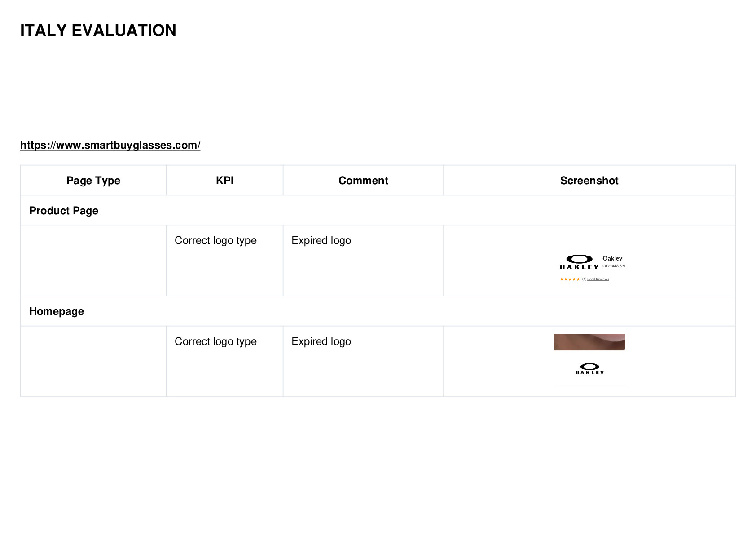The image size is (756, 535).
Task: Click the Comment column header
Action: (363, 181)
